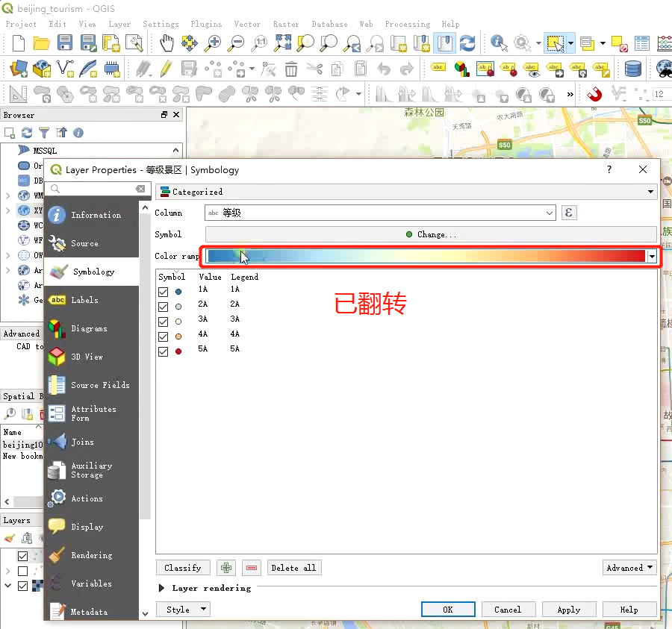This screenshot has width=672, height=629.
Task: Open the Color ramp dropdown arrow
Action: [653, 256]
